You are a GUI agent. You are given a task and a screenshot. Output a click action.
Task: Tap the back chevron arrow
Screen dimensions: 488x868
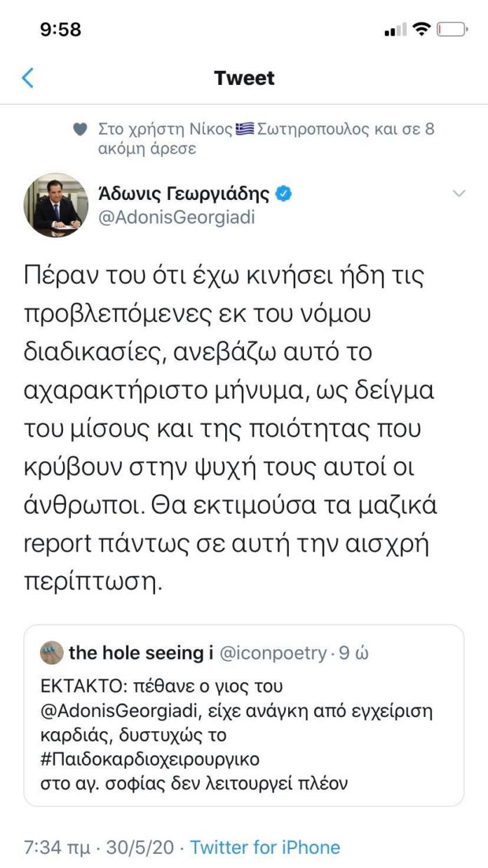[28, 77]
